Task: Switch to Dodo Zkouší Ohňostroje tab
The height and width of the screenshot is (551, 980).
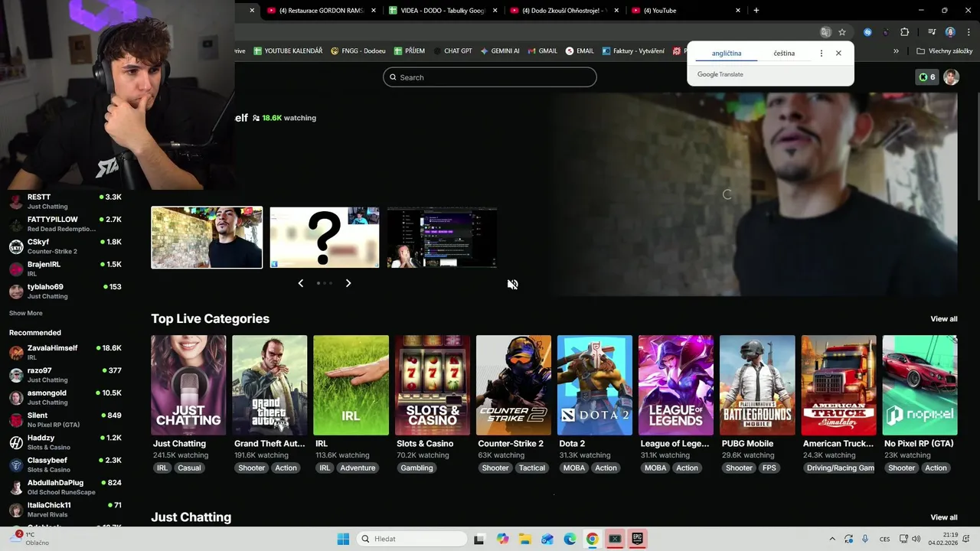Action: pos(564,11)
